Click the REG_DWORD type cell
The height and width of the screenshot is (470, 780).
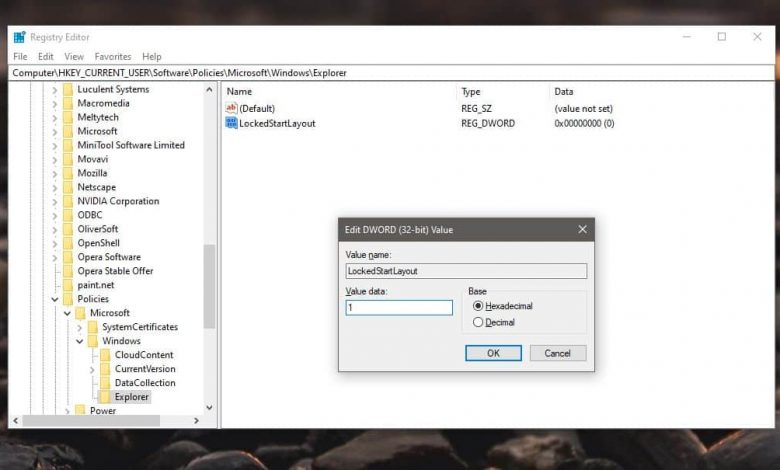[488, 123]
